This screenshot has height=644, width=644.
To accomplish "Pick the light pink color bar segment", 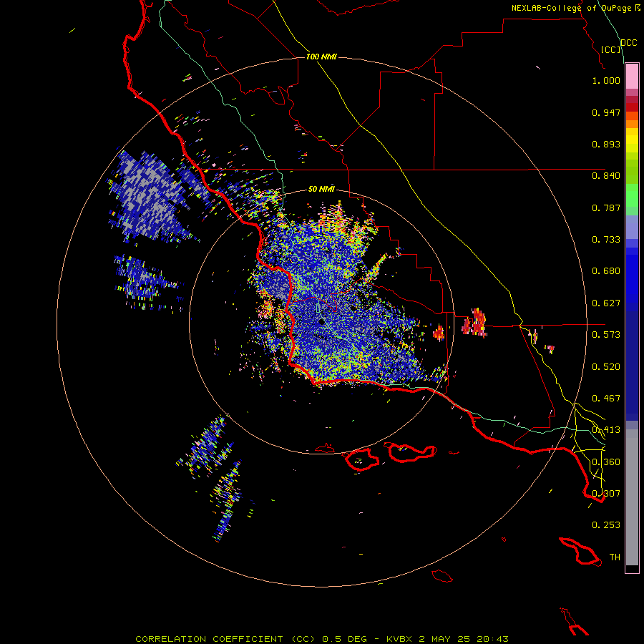I will pyautogui.click(x=632, y=77).
